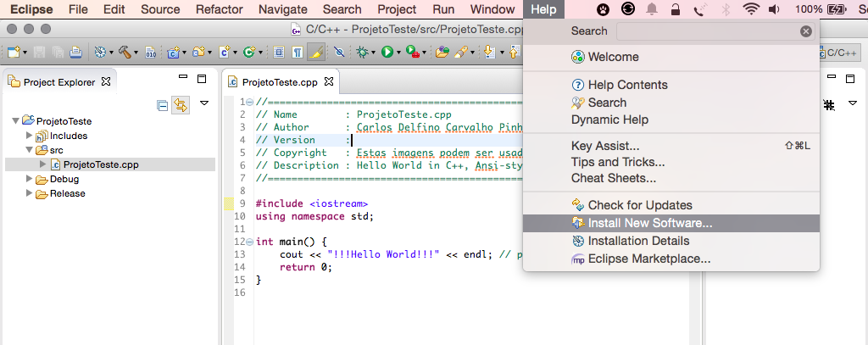
Task: Close the Project Explorer view tab
Action: (x=106, y=81)
